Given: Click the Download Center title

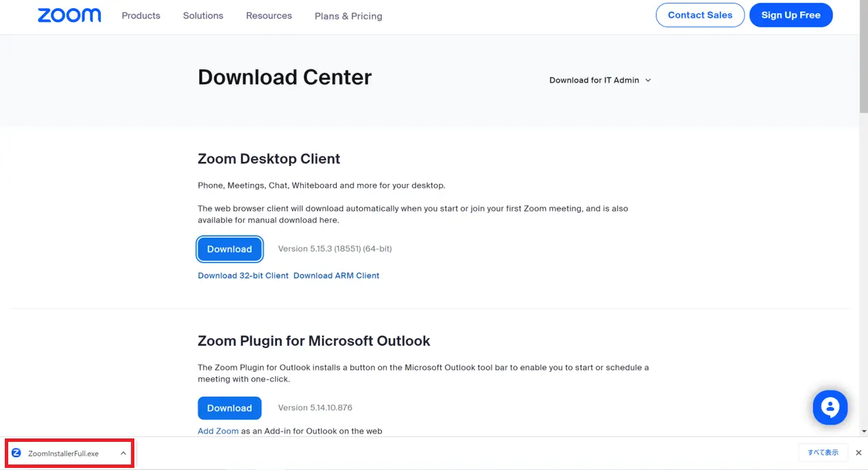Looking at the screenshot, I should point(285,77).
